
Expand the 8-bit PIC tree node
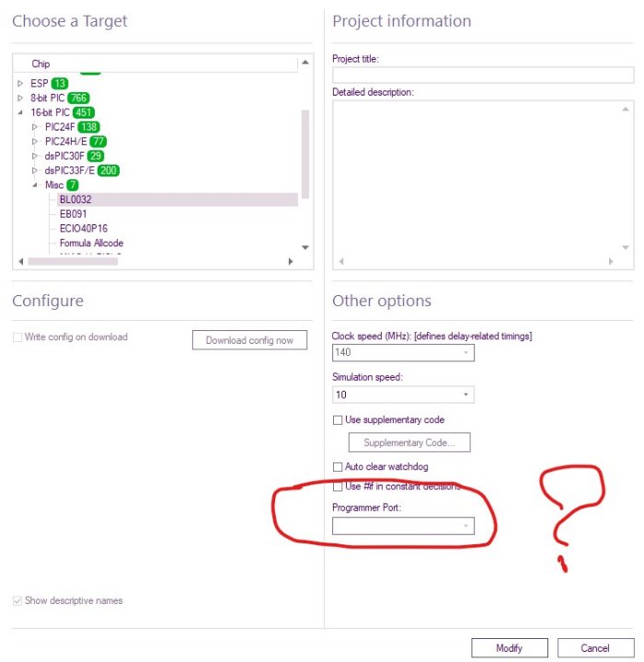[x=20, y=97]
